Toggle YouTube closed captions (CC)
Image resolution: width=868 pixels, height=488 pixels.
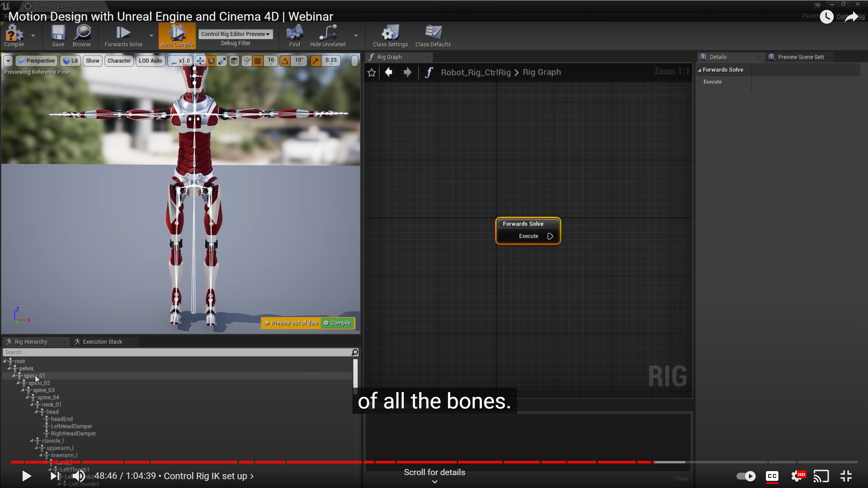pos(772,476)
